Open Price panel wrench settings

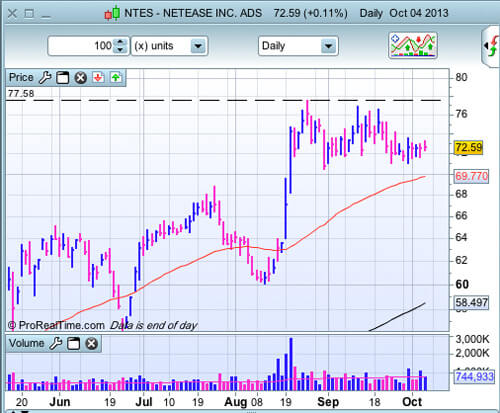(45, 78)
